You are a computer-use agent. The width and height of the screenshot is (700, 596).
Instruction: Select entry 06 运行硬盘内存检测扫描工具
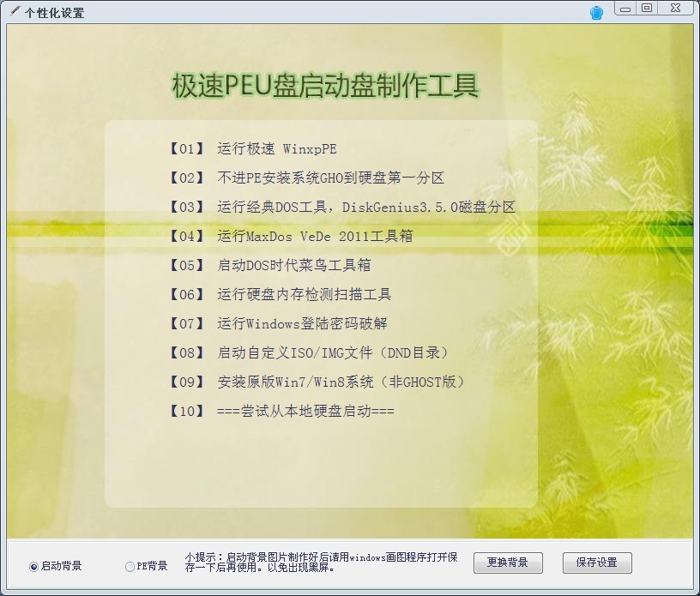(280, 295)
